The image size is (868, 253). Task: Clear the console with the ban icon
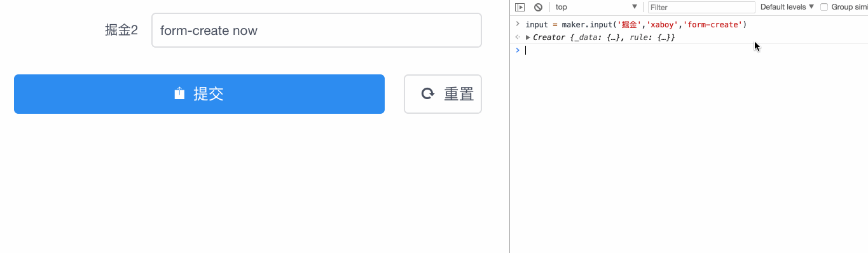coord(538,8)
